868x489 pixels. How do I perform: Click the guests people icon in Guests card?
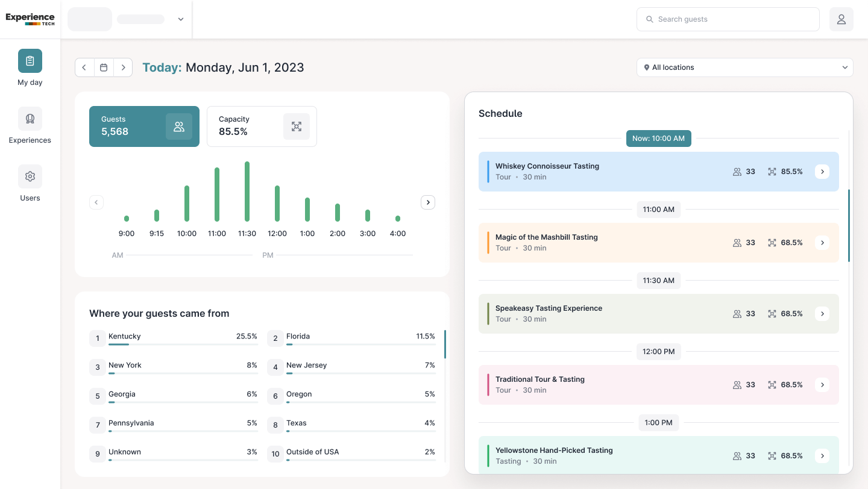pos(179,126)
